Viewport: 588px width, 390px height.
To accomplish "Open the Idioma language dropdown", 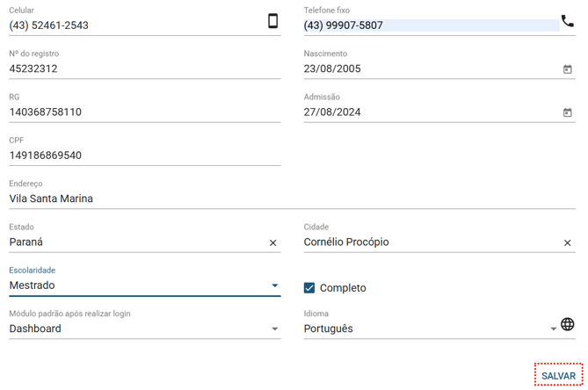I will point(554,329).
